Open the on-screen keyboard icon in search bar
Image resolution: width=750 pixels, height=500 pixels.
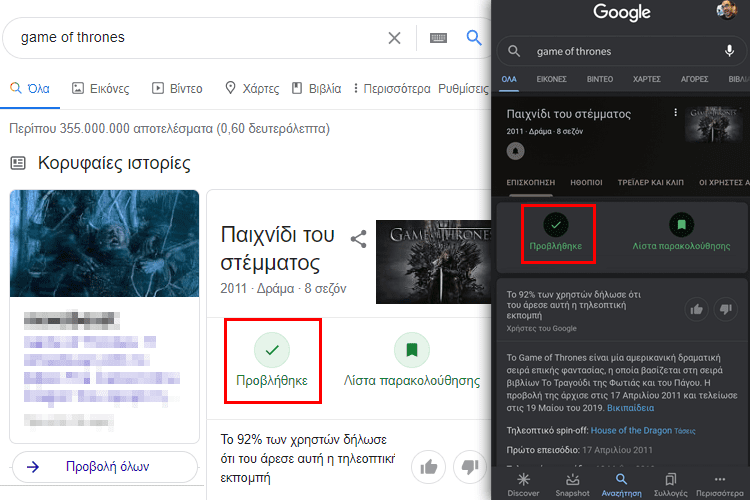pyautogui.click(x=438, y=38)
